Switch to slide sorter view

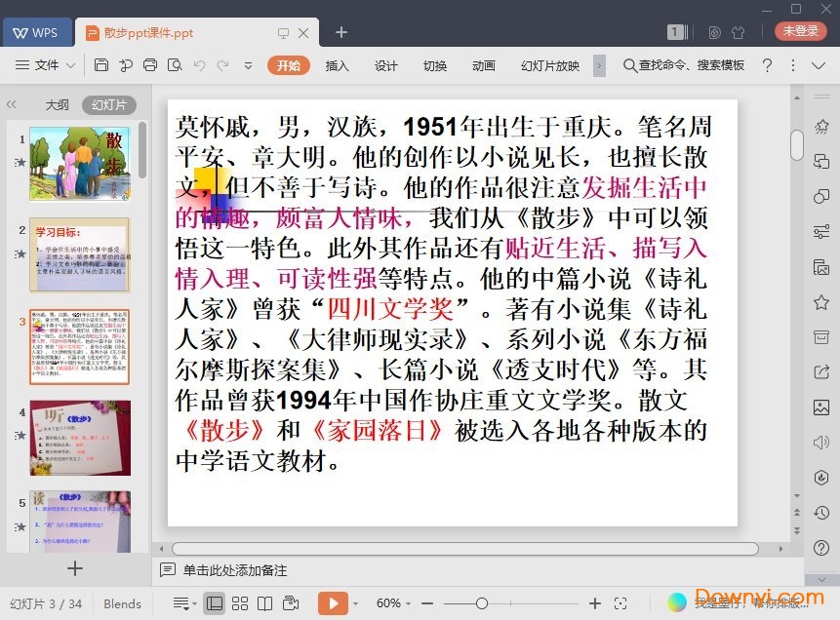click(x=240, y=603)
